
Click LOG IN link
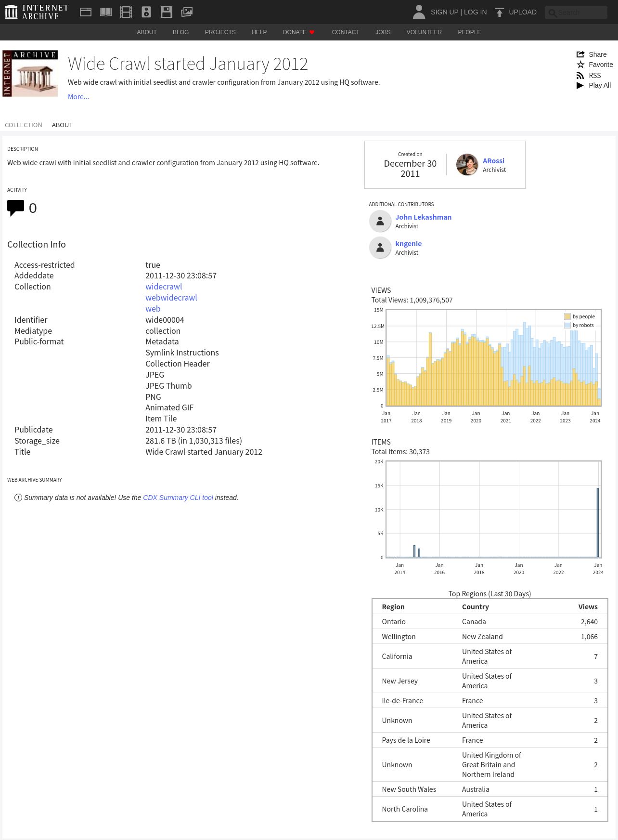475,12
